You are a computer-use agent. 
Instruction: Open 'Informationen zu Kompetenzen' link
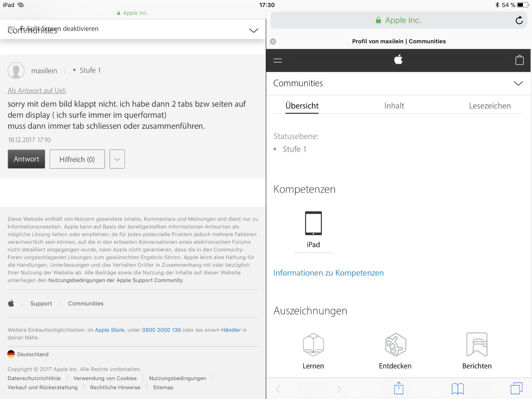[x=328, y=273]
